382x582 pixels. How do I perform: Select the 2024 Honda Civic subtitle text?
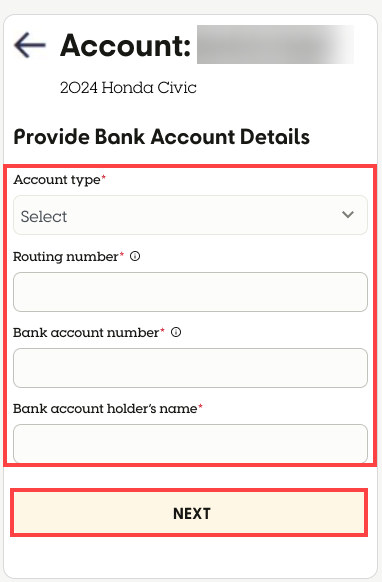pyautogui.click(x=128, y=88)
